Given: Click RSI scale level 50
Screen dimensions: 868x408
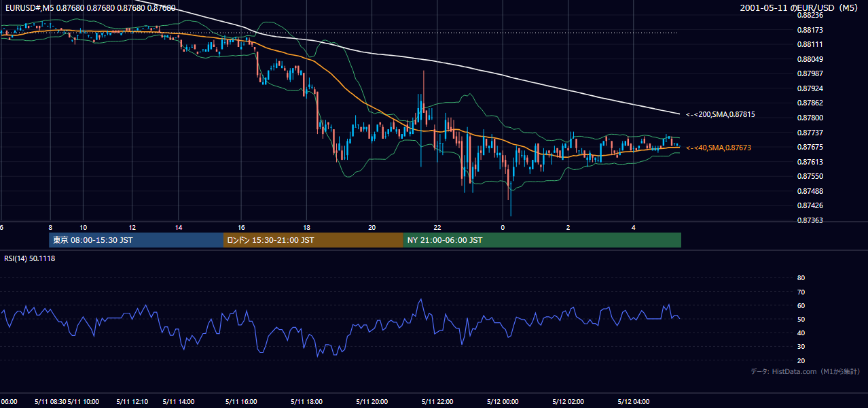Looking at the screenshot, I should tap(801, 319).
